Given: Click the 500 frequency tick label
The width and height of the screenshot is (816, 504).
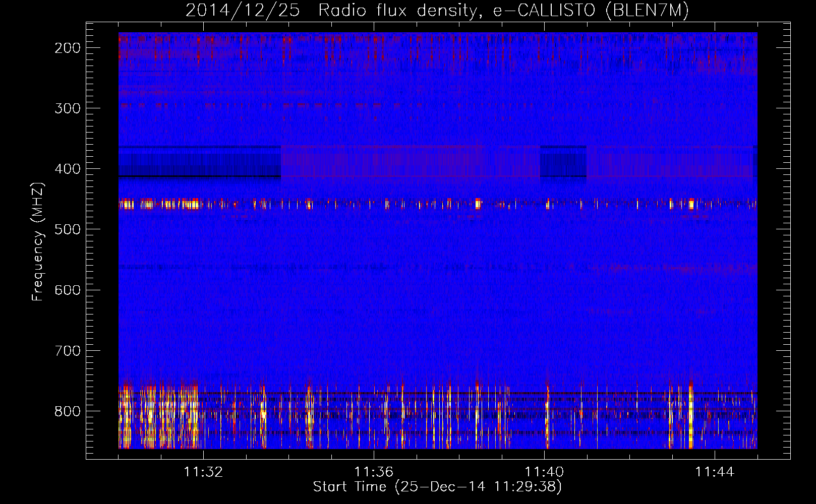Looking at the screenshot, I should pos(68,229).
